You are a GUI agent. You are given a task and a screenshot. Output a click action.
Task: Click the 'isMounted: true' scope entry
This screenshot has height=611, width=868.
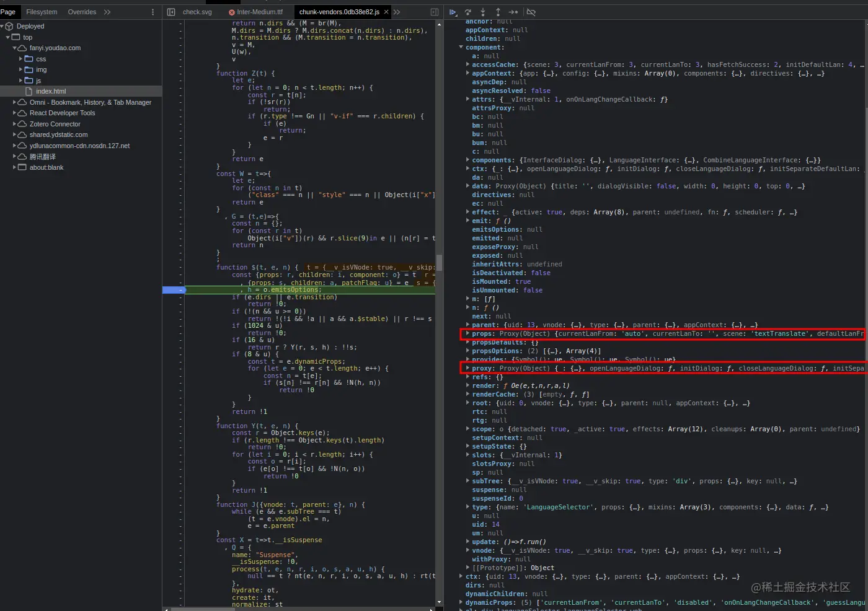501,281
